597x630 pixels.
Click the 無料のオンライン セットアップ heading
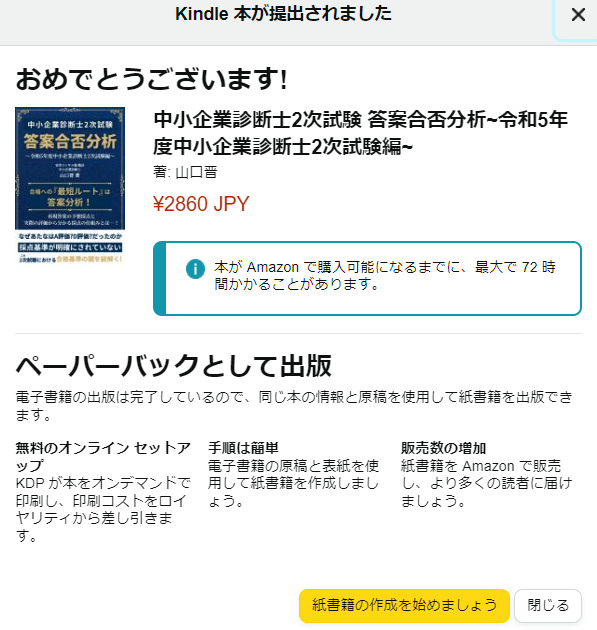coord(103,456)
